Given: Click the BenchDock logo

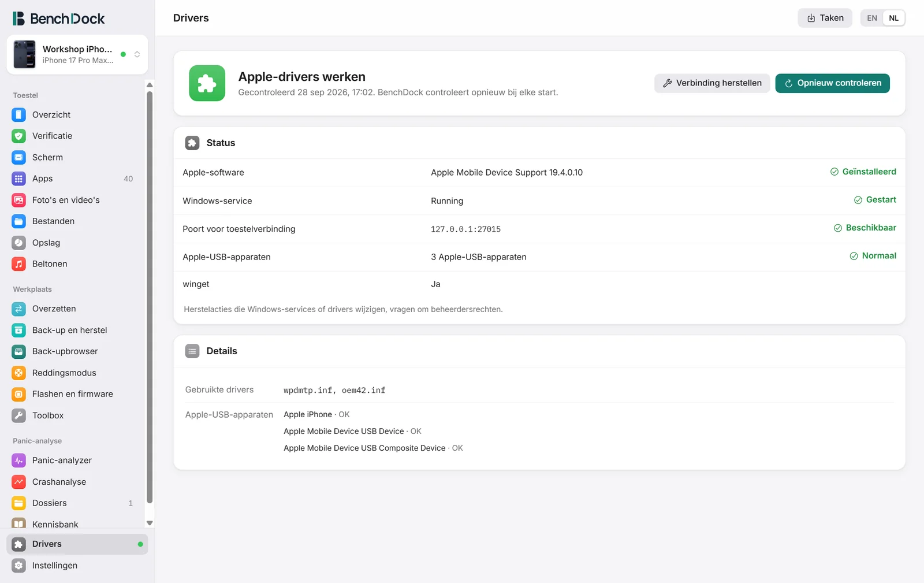Looking at the screenshot, I should 58,18.
